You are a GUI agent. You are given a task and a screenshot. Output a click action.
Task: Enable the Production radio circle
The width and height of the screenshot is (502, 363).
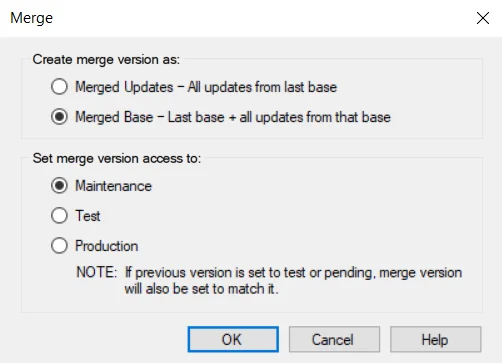[59, 246]
